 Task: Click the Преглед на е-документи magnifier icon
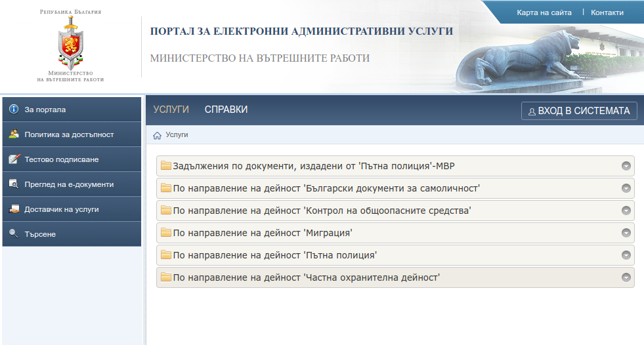point(14,184)
